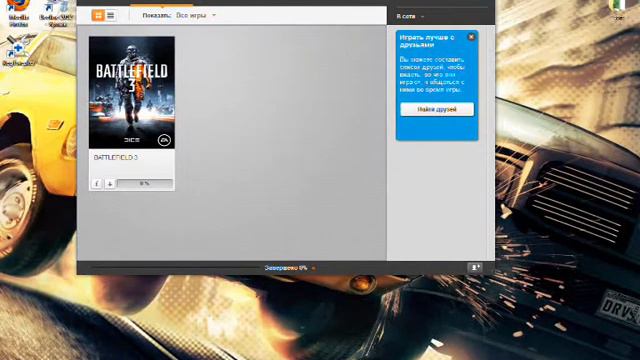
Task: Open the desktop shortcut right of Firefox
Action: (x=57, y=13)
